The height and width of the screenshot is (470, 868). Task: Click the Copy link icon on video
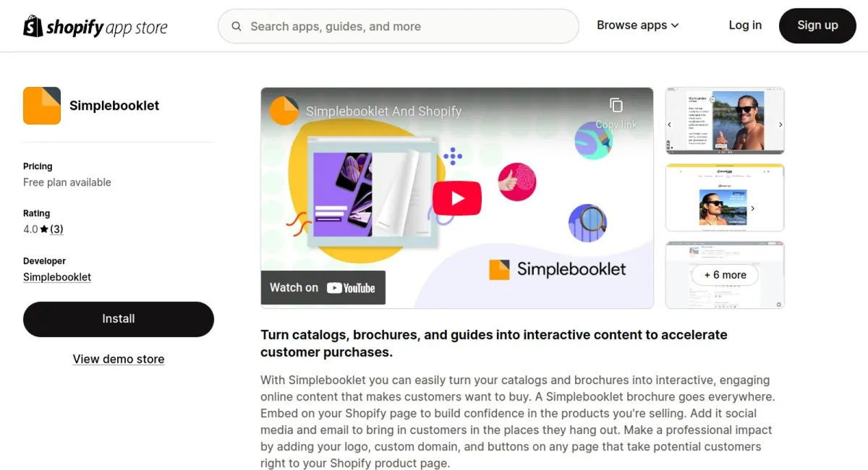(616, 106)
